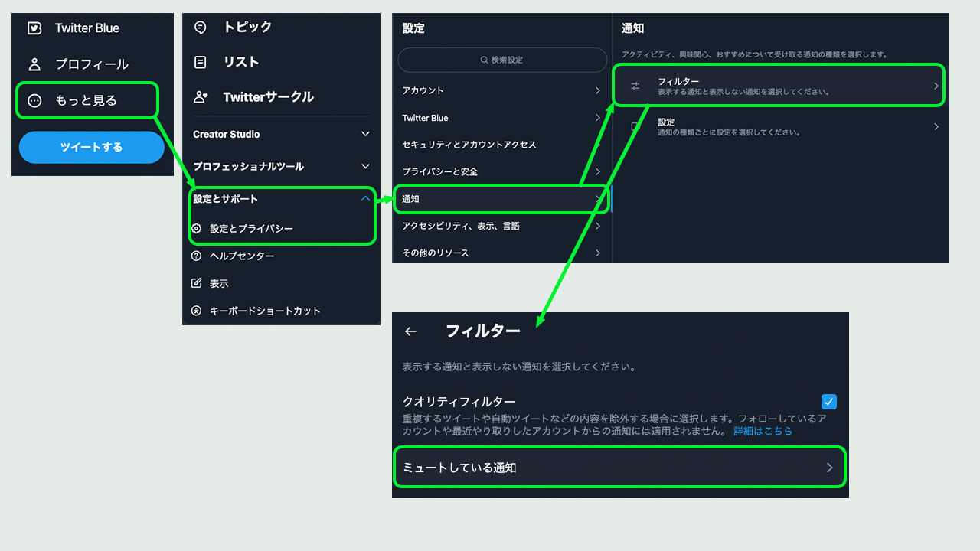Click chevron on アクセシビリティ、表示、言語 row

(x=597, y=226)
